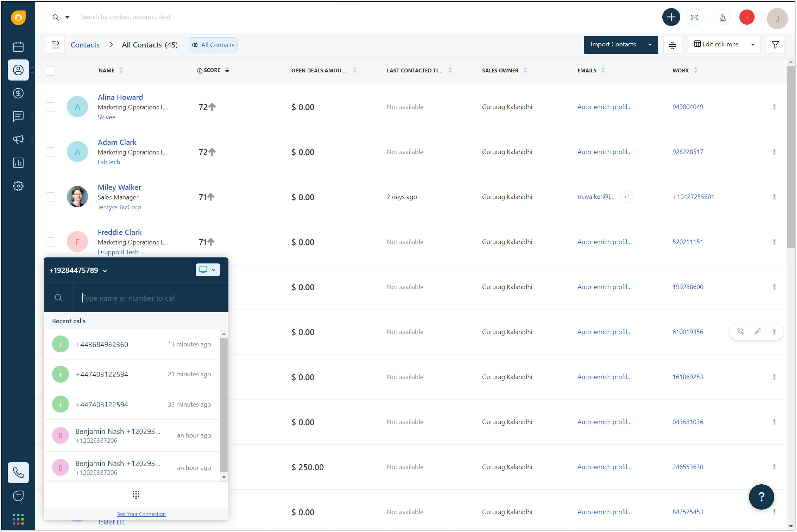Open the dial pad in call widget

click(x=136, y=494)
